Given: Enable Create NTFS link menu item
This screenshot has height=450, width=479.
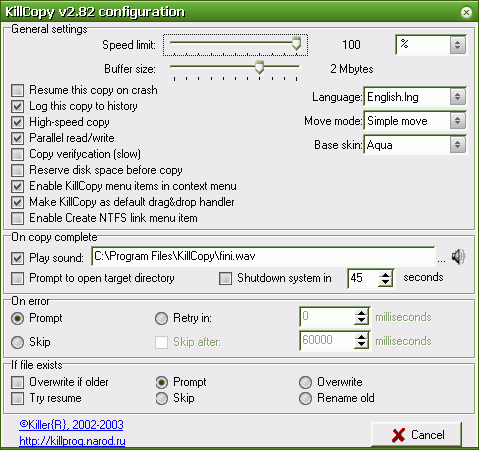Looking at the screenshot, I should pyautogui.click(x=17, y=218).
